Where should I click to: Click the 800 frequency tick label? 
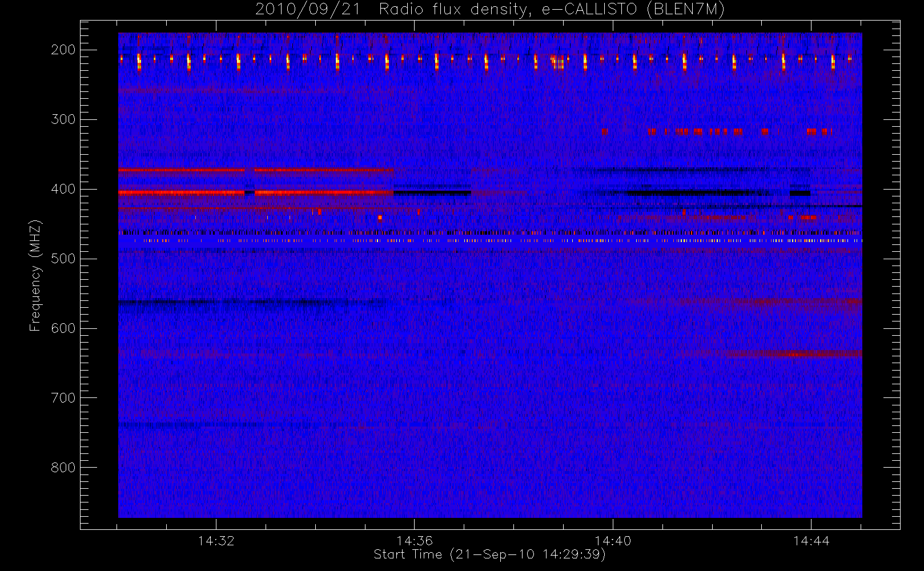coord(63,468)
